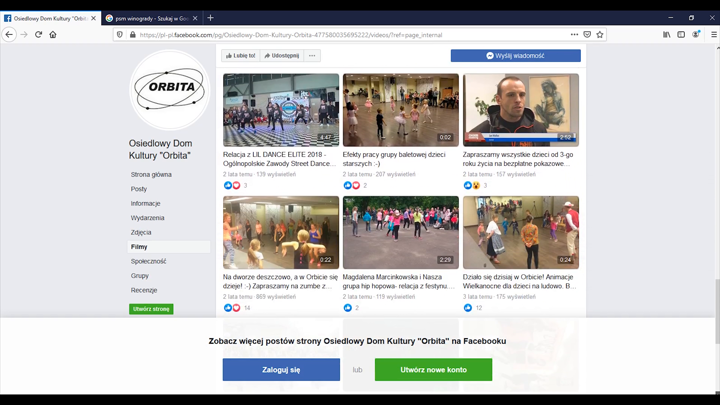The width and height of the screenshot is (720, 405).
Task: Open the hip hop festival video thumbnail
Action: (400, 231)
